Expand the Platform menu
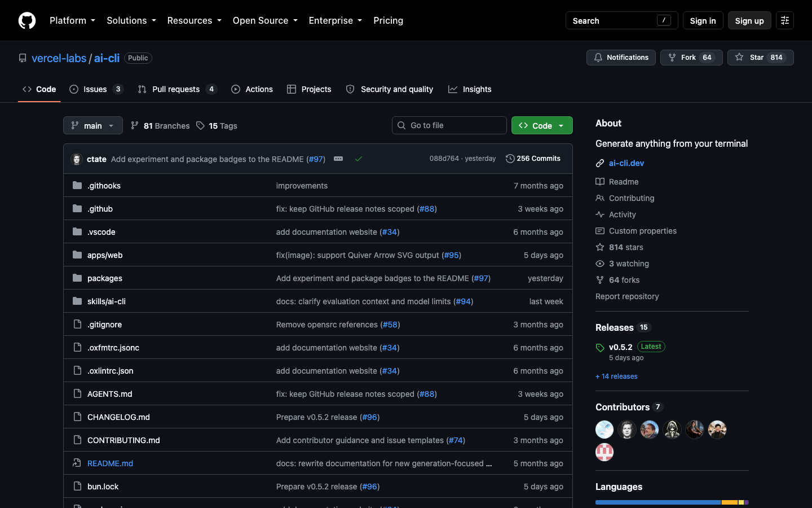The image size is (812, 508). coord(72,20)
